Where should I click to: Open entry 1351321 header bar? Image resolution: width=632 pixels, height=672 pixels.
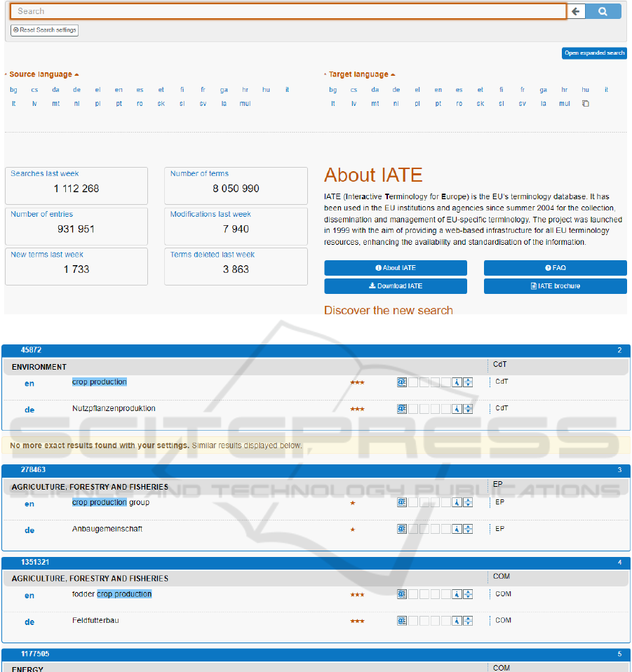click(316, 562)
